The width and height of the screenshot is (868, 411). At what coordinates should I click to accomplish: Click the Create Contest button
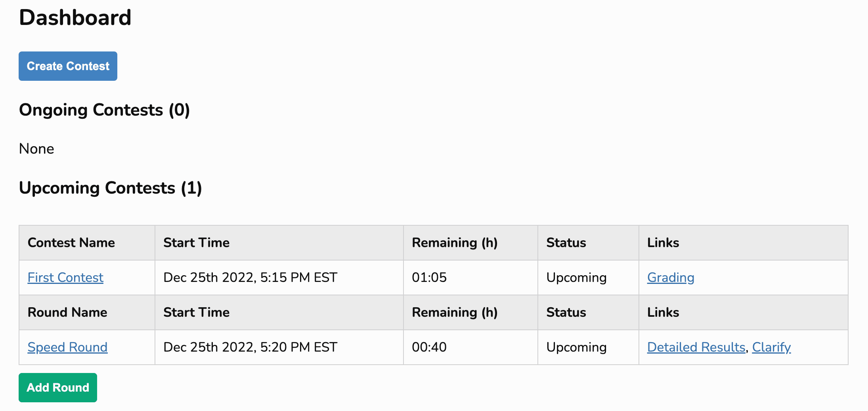click(67, 66)
